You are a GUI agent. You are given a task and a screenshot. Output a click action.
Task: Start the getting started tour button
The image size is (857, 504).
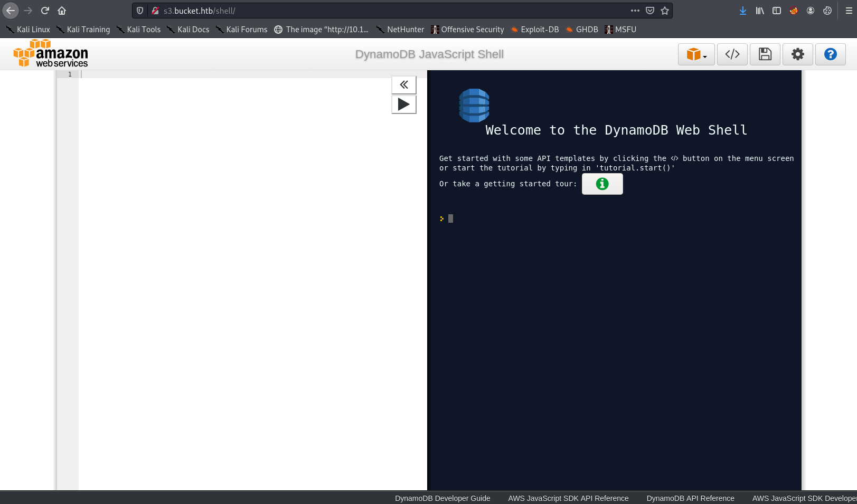(602, 184)
